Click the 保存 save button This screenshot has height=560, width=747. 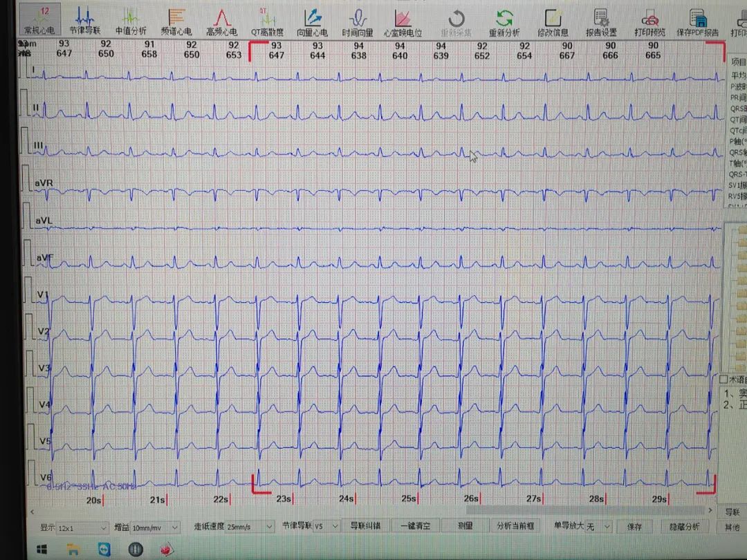pos(634,526)
